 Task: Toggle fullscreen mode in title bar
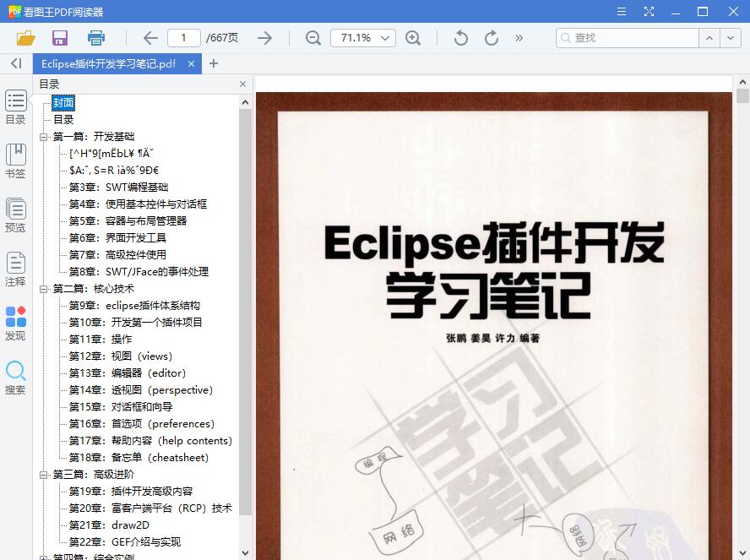pos(649,12)
